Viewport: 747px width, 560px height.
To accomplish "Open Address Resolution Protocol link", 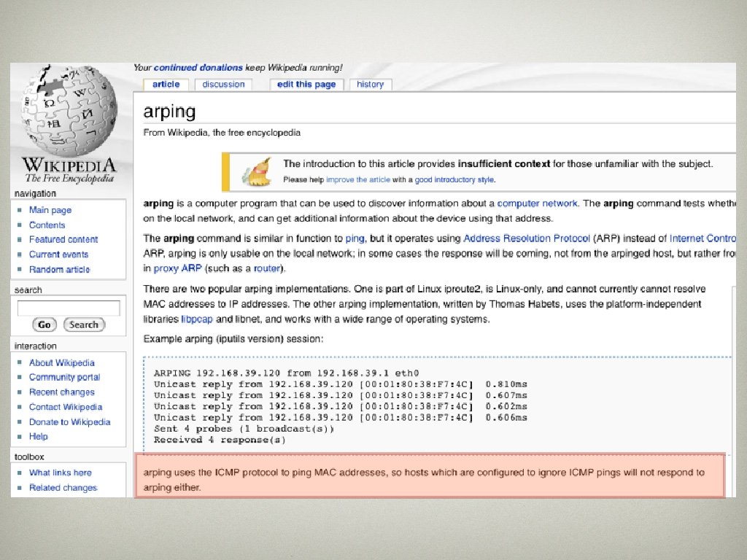I will click(x=527, y=238).
